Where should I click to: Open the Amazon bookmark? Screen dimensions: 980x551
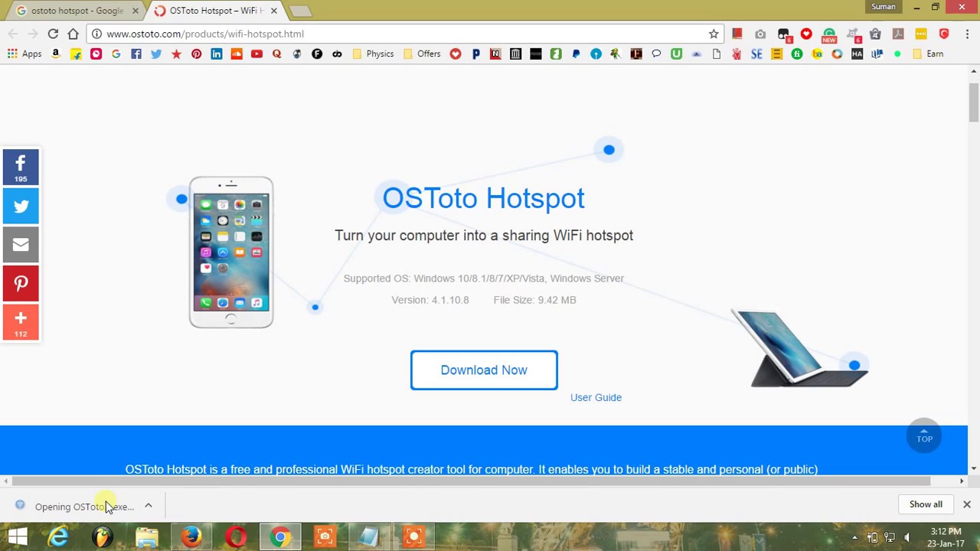coord(55,54)
